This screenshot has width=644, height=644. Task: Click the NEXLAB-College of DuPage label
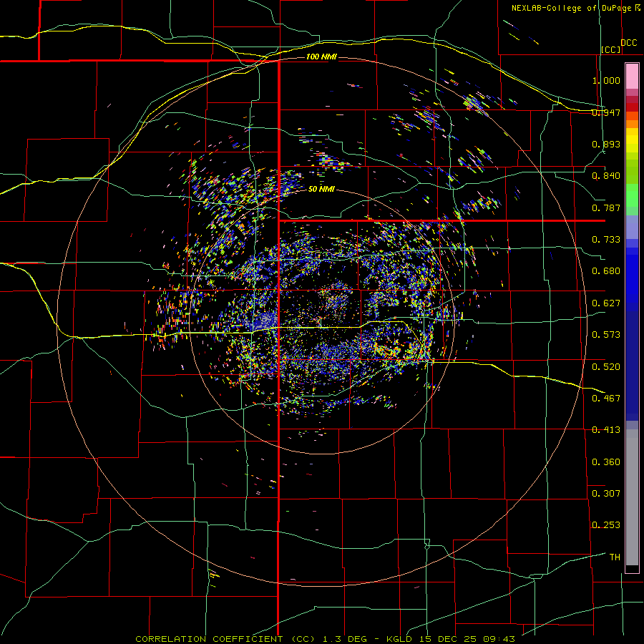click(x=571, y=8)
